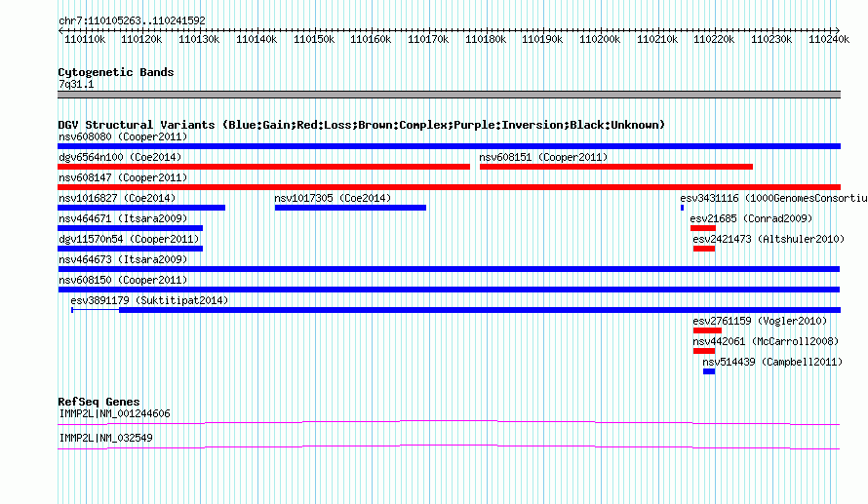Open the nsv442061 (McCarroll2008) label
868x504 pixels.
[x=767, y=341]
